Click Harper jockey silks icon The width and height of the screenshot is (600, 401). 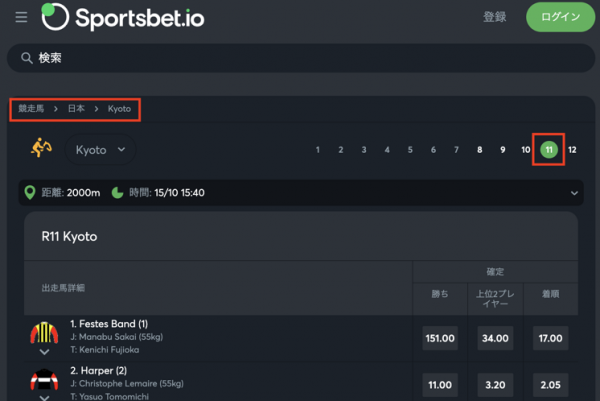point(44,379)
